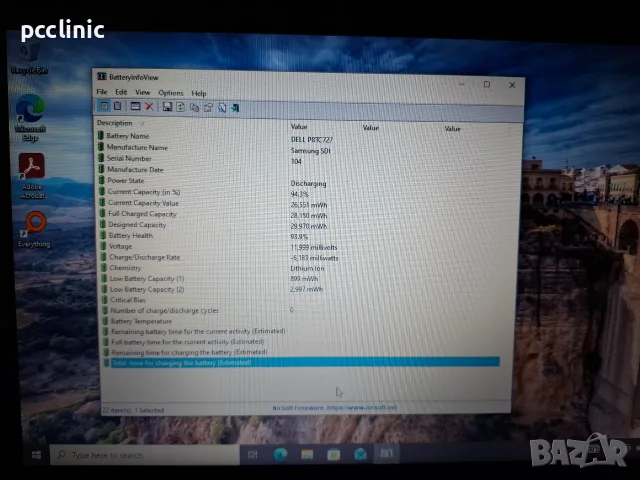Screen dimensions: 640x480
Task: Sort by the Description column header
Action: (114, 123)
